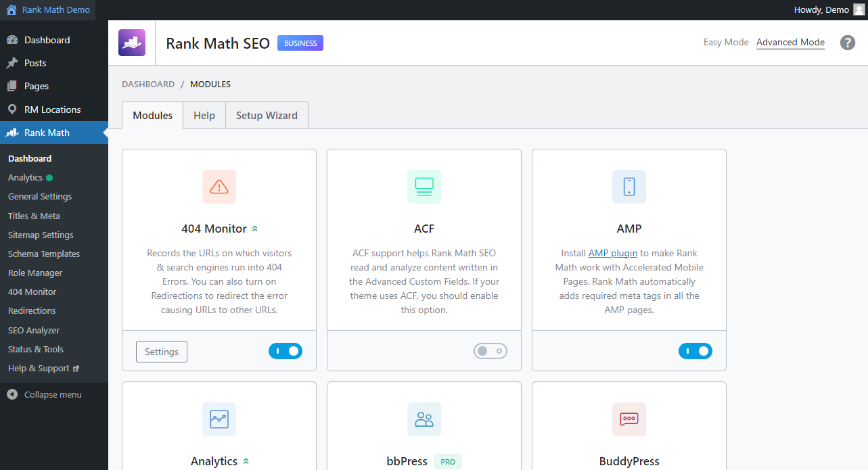The width and height of the screenshot is (868, 470).
Task: Click the green Analytics status dot
Action: (49, 178)
